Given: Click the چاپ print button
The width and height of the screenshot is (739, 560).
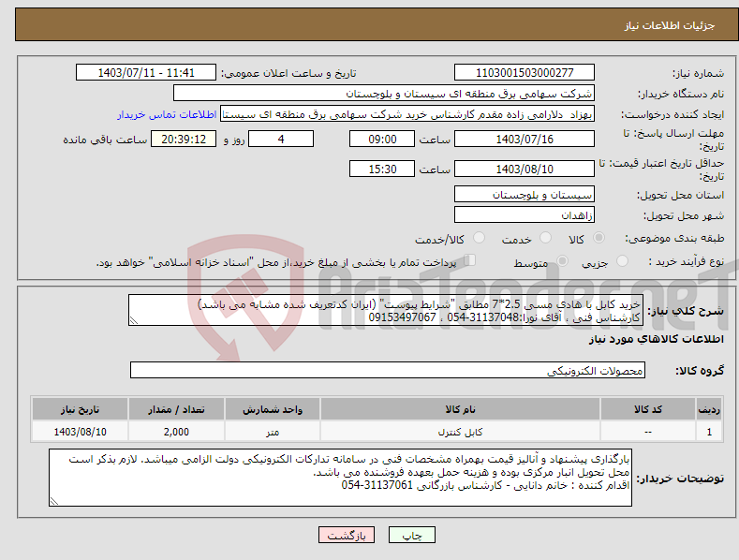Looking at the screenshot, I should tap(412, 535).
